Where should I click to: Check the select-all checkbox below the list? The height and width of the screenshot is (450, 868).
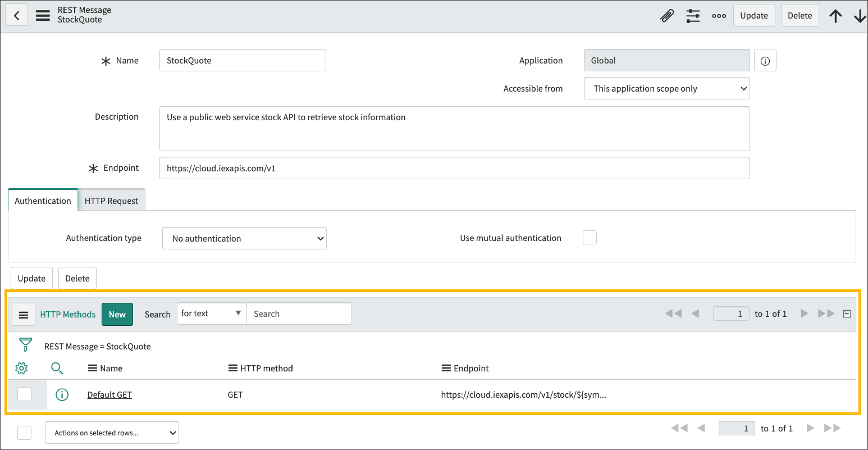tap(25, 433)
